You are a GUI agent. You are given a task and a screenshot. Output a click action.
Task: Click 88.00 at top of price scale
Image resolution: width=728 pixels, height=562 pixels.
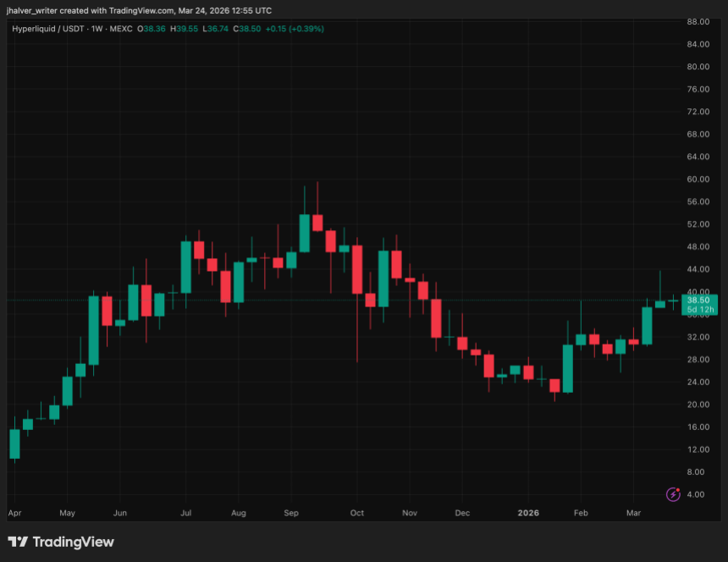698,22
